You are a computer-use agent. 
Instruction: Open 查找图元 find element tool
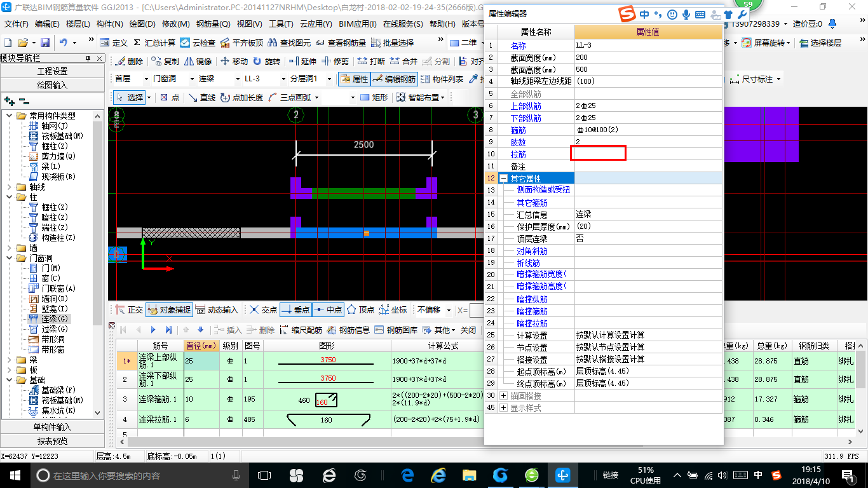tap(289, 43)
